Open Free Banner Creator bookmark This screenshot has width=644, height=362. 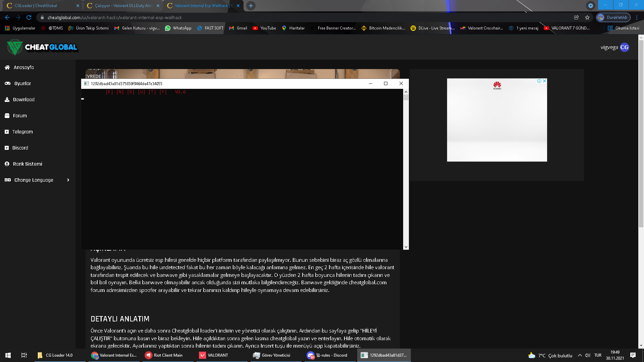[x=333, y=28]
